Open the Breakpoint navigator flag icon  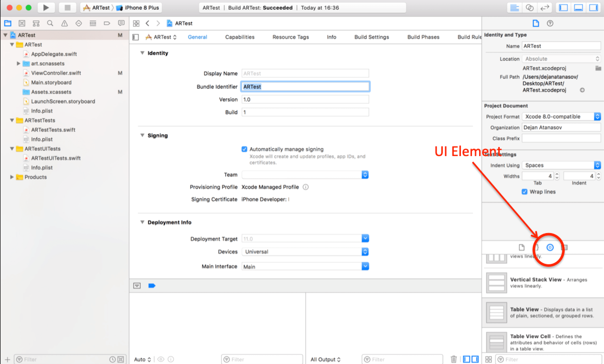pos(107,23)
